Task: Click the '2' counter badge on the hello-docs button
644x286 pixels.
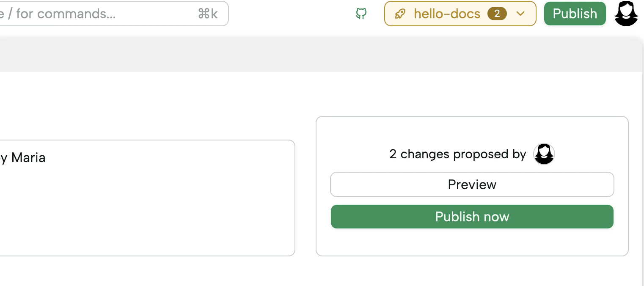Action: (x=498, y=14)
